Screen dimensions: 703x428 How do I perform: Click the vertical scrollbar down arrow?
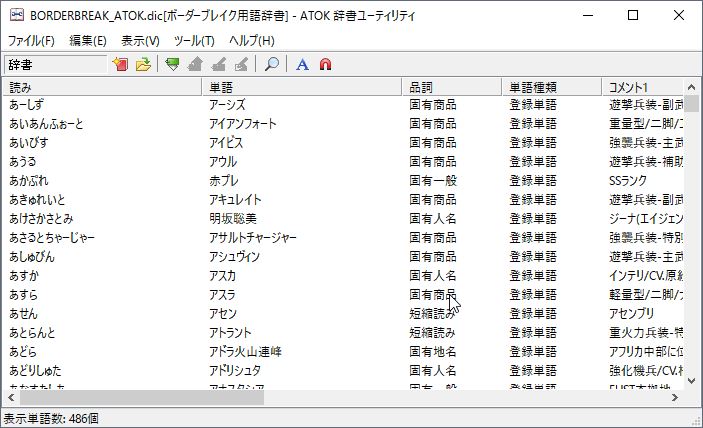[691, 381]
